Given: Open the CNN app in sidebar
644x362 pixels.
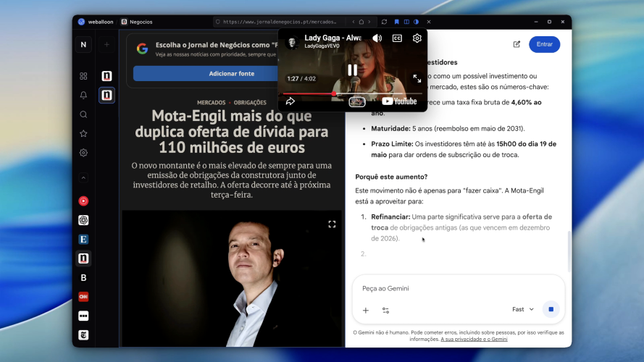Looking at the screenshot, I should pyautogui.click(x=83, y=297).
